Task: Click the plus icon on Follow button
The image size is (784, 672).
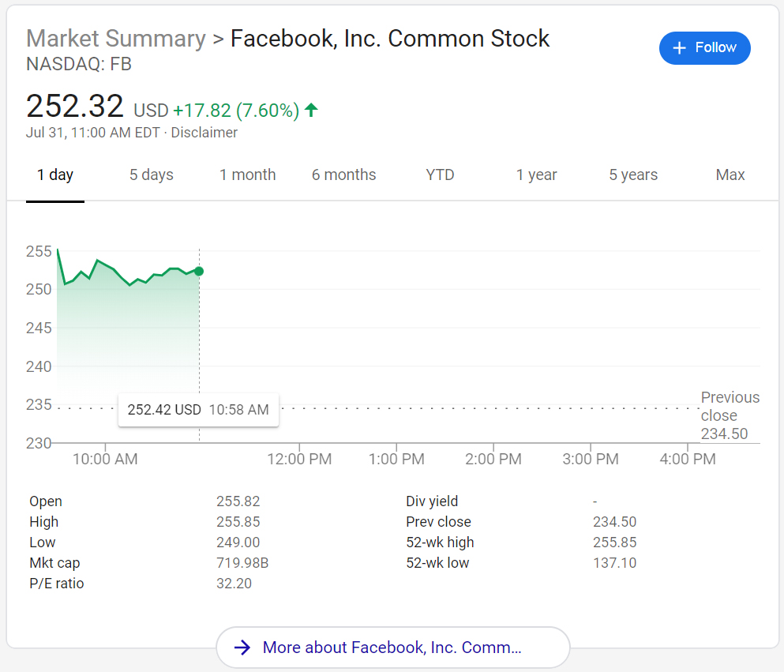Action: [679, 48]
